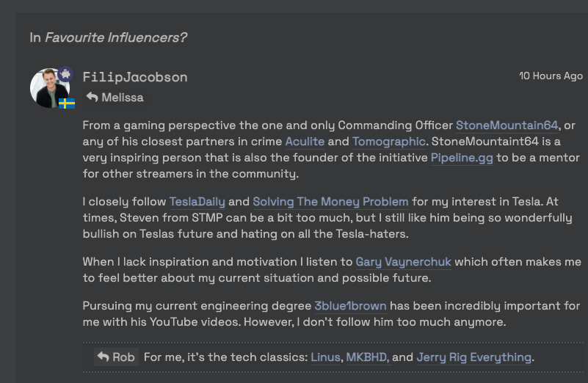Open the Tomographic link
Image resolution: width=588 pixels, height=383 pixels.
click(388, 141)
